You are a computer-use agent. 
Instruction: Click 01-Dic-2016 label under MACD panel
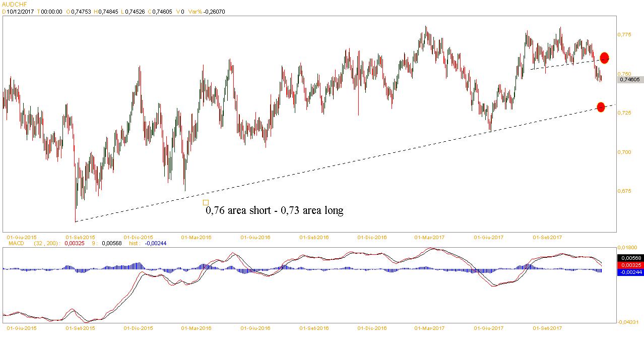tap(372, 328)
